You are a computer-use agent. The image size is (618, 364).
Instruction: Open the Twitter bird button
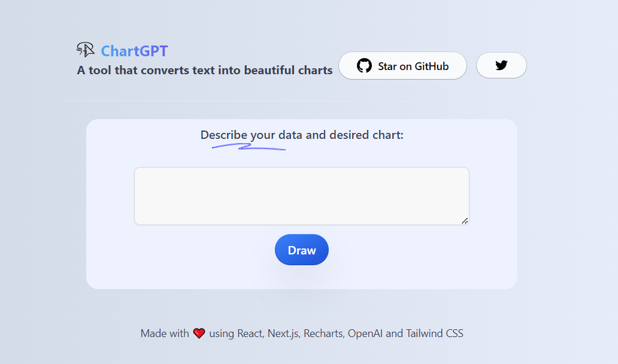pos(501,65)
